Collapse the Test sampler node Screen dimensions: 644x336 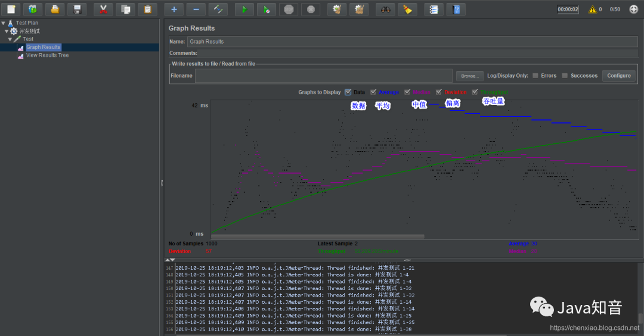10,39
